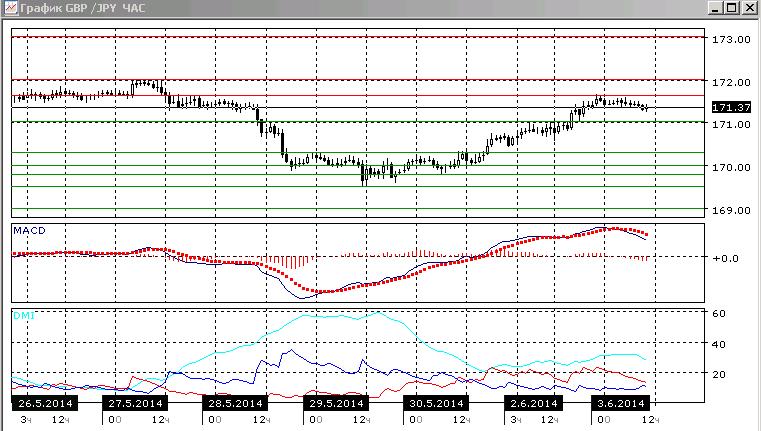The height and width of the screenshot is (431, 761).
Task: Close the GBP/JPY chart window
Action: pyautogui.click(x=749, y=8)
